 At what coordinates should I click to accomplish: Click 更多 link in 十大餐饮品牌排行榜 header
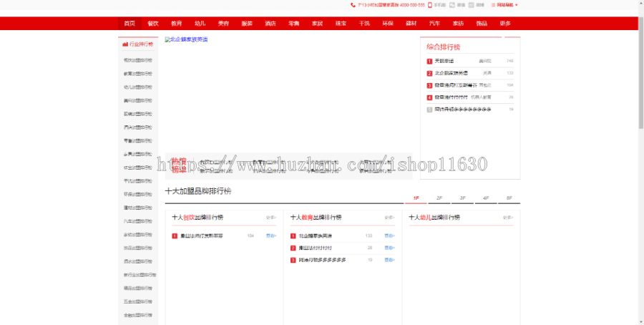tap(271, 218)
